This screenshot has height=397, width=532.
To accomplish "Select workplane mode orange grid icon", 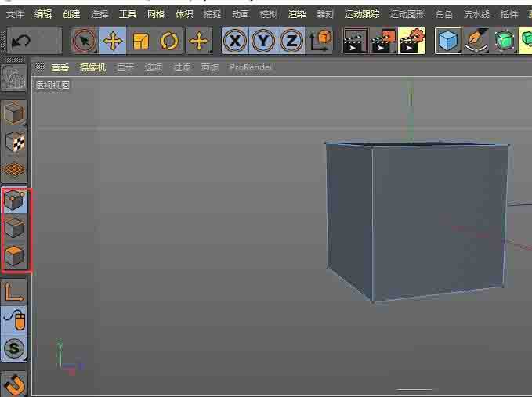I will (x=14, y=169).
